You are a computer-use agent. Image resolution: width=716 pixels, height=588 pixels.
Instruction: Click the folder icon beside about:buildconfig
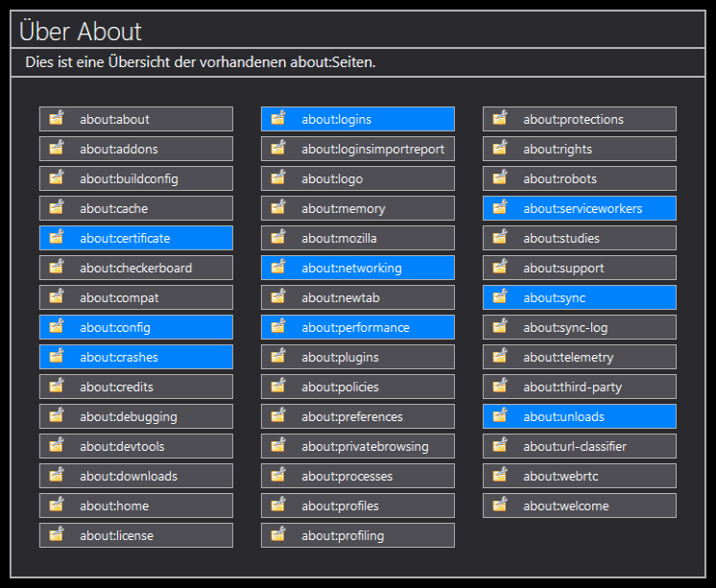[57, 177]
